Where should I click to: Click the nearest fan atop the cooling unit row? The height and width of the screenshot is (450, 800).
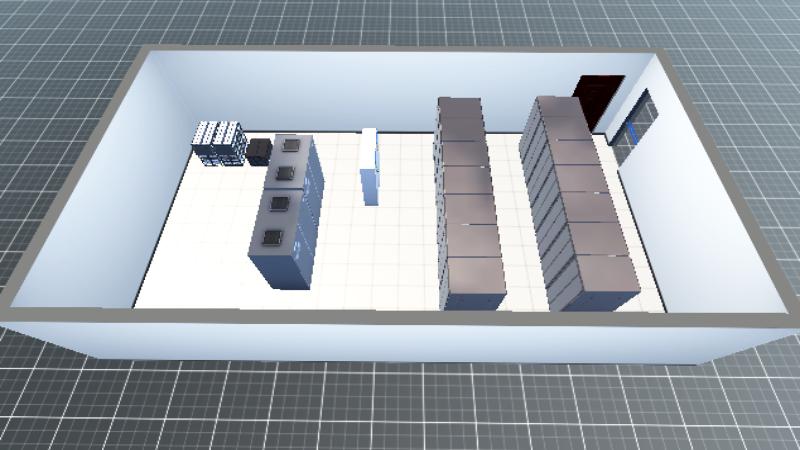pyautogui.click(x=272, y=238)
